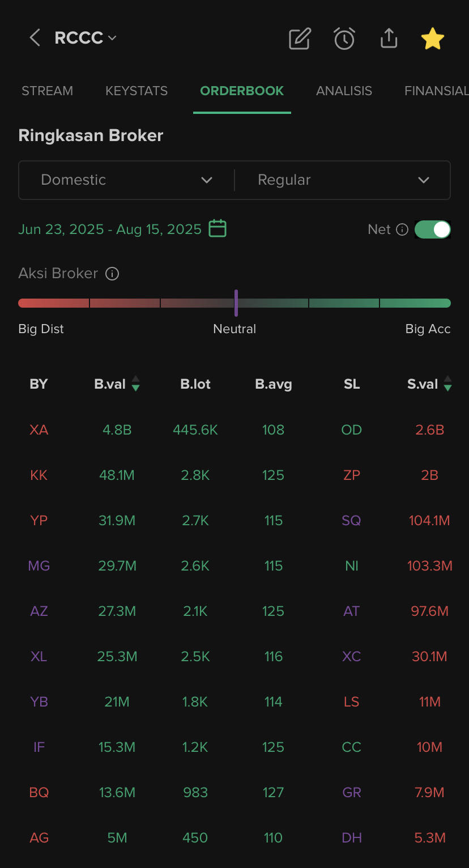The width and height of the screenshot is (469, 868).
Task: Sort by B.val column arrows
Action: coord(135,384)
